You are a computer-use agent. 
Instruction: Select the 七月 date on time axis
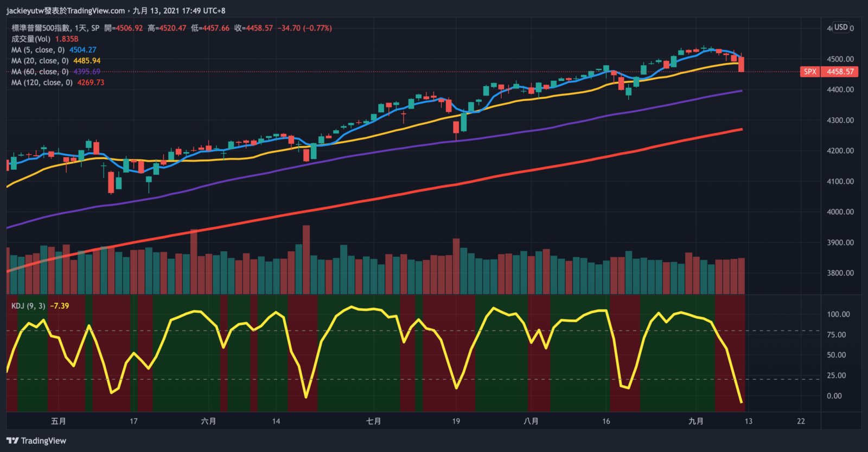373,421
